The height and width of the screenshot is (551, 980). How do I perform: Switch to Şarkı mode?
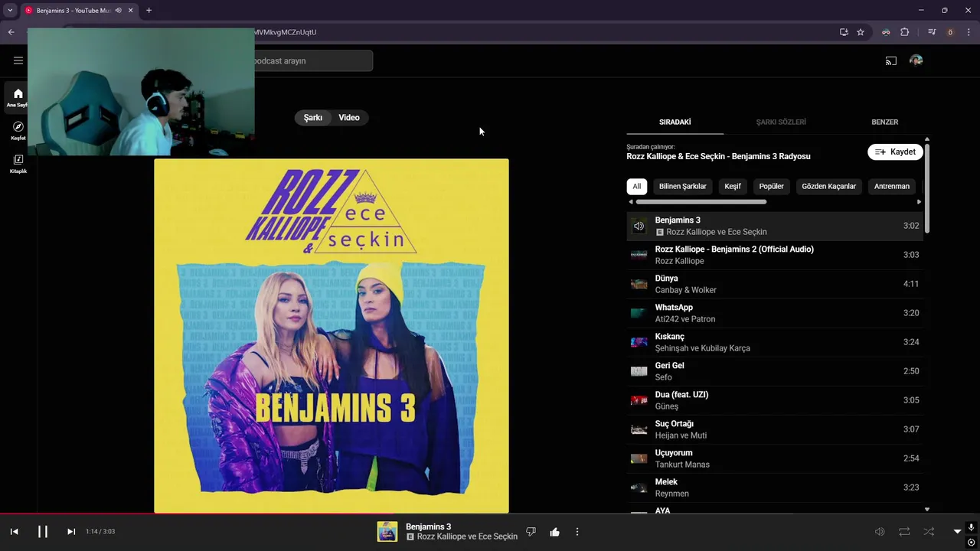(313, 117)
